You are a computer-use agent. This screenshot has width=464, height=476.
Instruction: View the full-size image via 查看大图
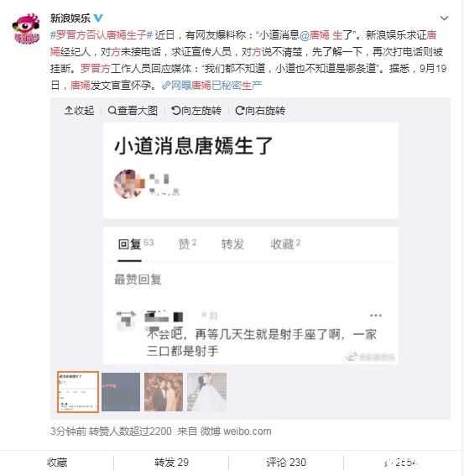pyautogui.click(x=133, y=111)
